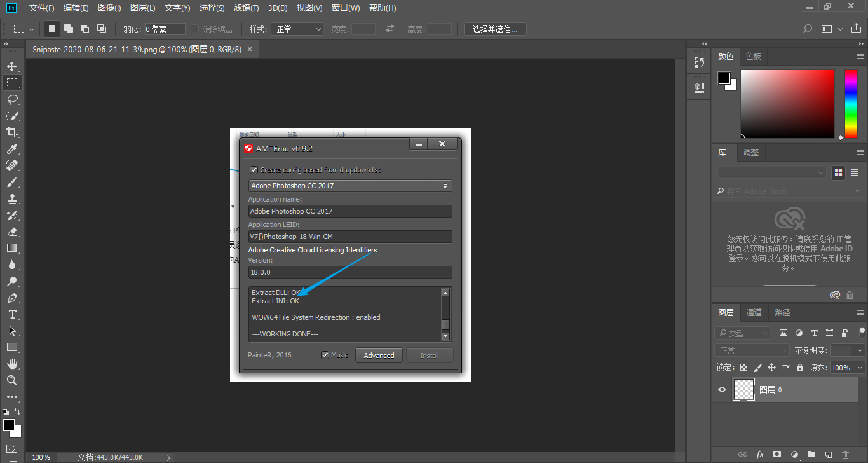Open the 样式 style dropdown
The image size is (868, 463).
(x=297, y=29)
